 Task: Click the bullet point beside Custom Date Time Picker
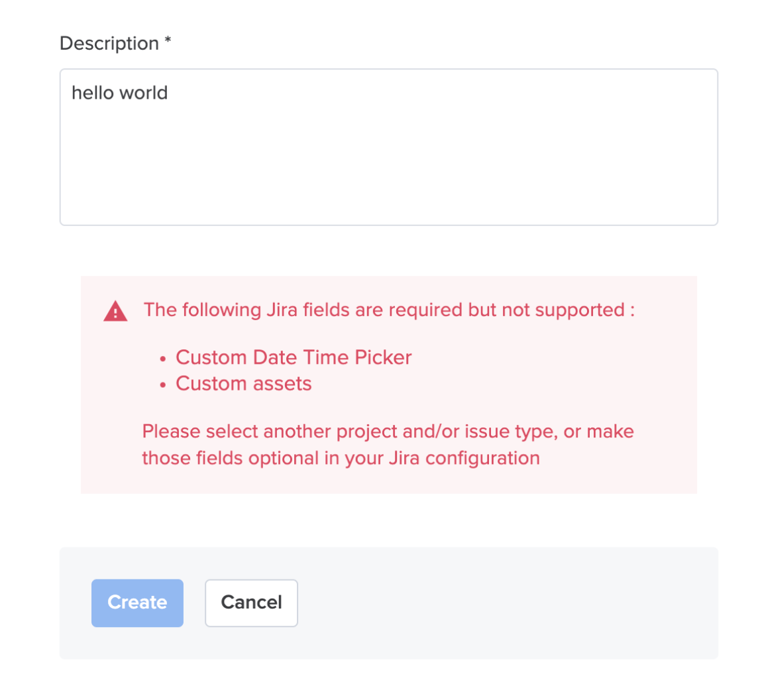click(x=163, y=358)
